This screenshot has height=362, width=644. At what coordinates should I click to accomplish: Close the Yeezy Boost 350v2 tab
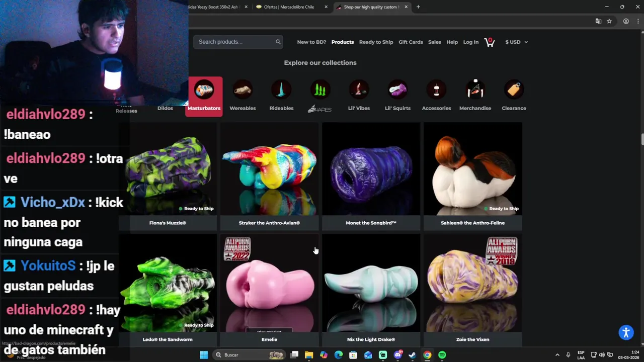(x=246, y=7)
